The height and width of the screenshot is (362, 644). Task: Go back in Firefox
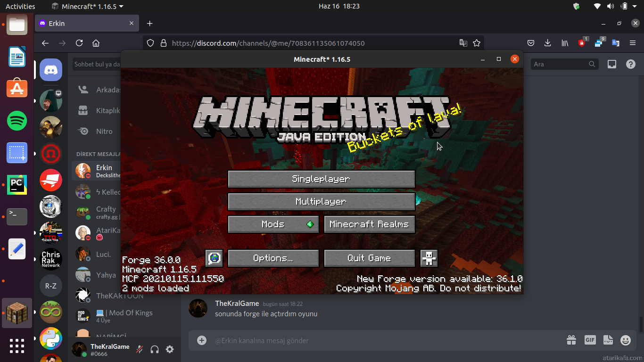(45, 43)
